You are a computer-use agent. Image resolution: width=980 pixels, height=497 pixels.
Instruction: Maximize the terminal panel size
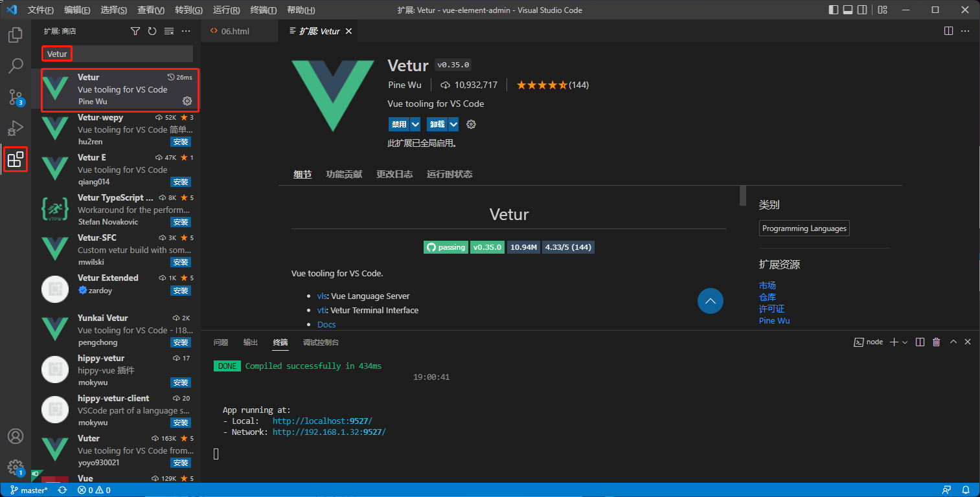(953, 342)
